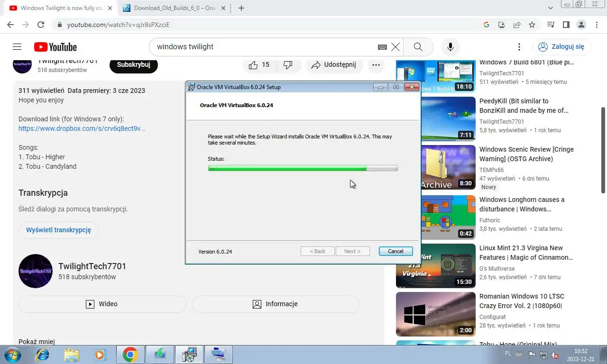Open a new browser tab
Viewport: 607px width, 364px height.
[x=241, y=8]
